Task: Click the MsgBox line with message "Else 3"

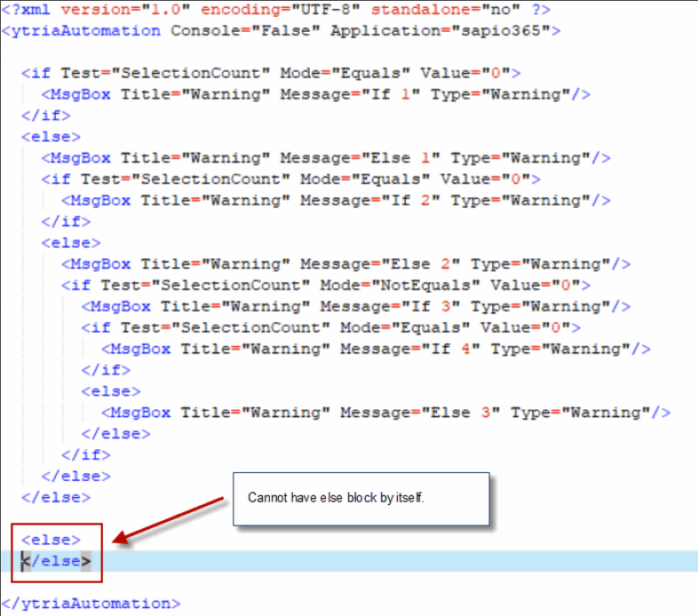Action: (x=385, y=413)
